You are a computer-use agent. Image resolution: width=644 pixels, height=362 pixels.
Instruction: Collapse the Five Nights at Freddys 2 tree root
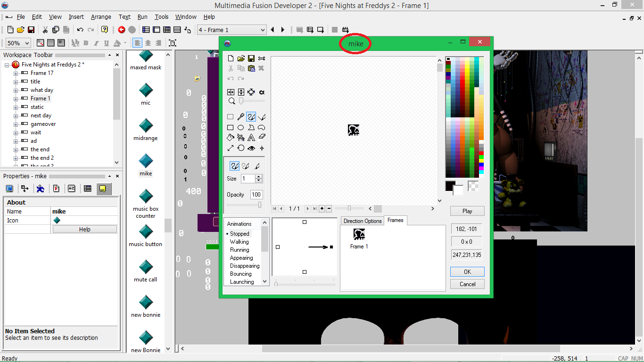(7, 65)
